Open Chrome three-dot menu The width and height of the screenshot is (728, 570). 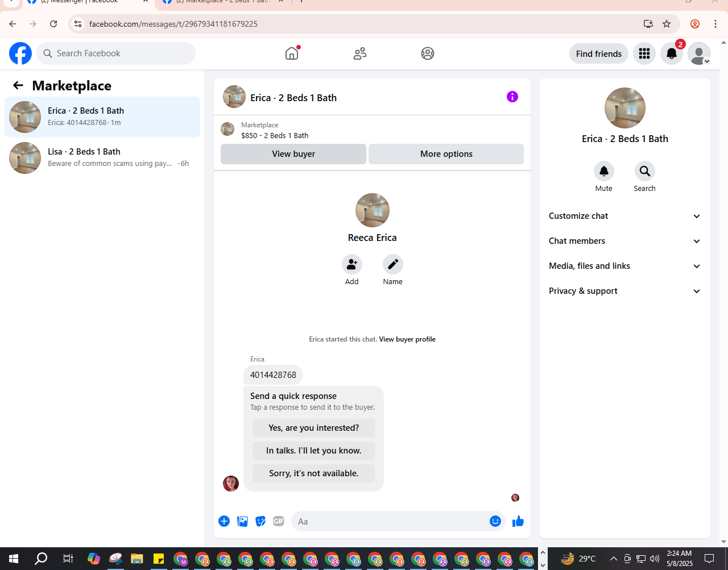click(x=715, y=24)
